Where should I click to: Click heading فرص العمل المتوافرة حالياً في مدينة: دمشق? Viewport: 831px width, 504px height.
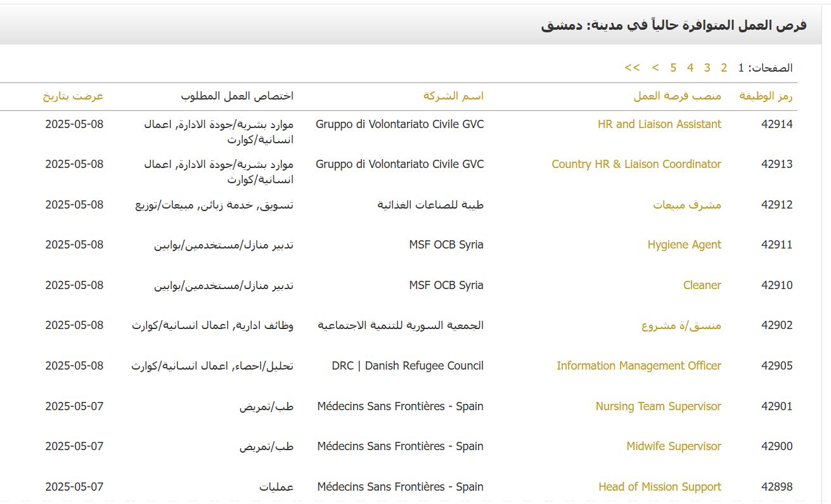674,25
